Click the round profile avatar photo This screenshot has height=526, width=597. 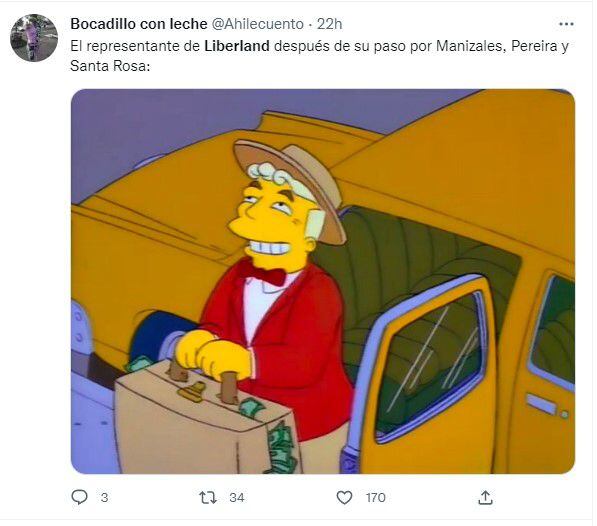[34, 38]
